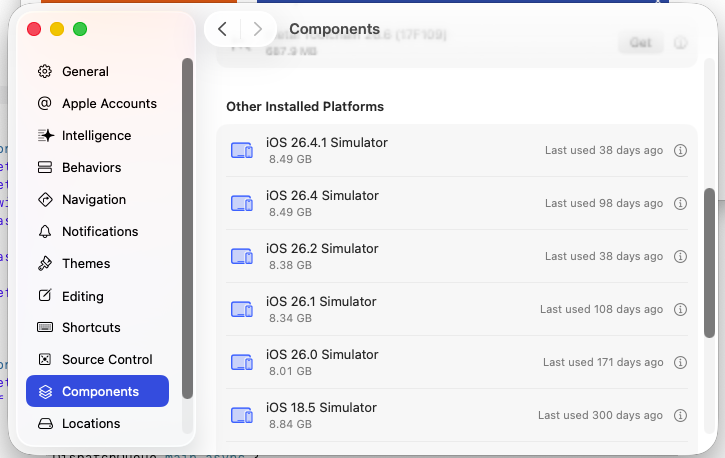Click 'Last used 300 days ago' text

click(600, 415)
